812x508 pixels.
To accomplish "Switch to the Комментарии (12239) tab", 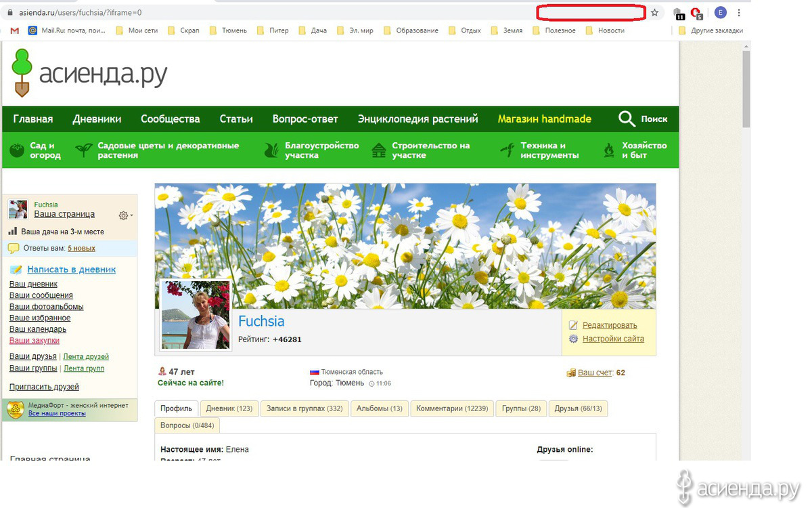I will pyautogui.click(x=452, y=408).
